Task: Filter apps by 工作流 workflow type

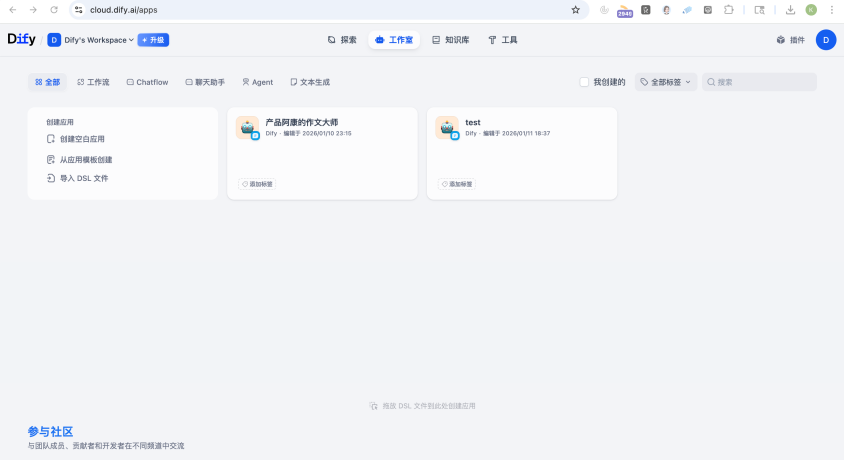Action: (x=93, y=82)
